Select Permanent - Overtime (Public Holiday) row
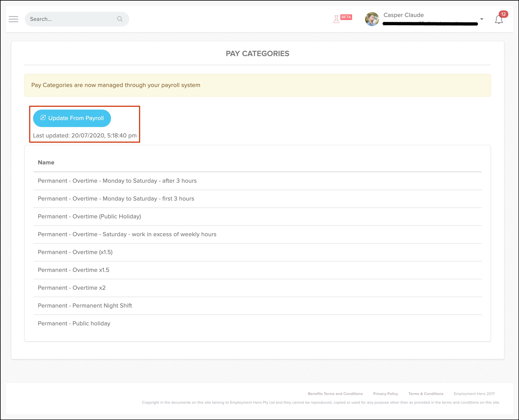 pyautogui.click(x=89, y=217)
